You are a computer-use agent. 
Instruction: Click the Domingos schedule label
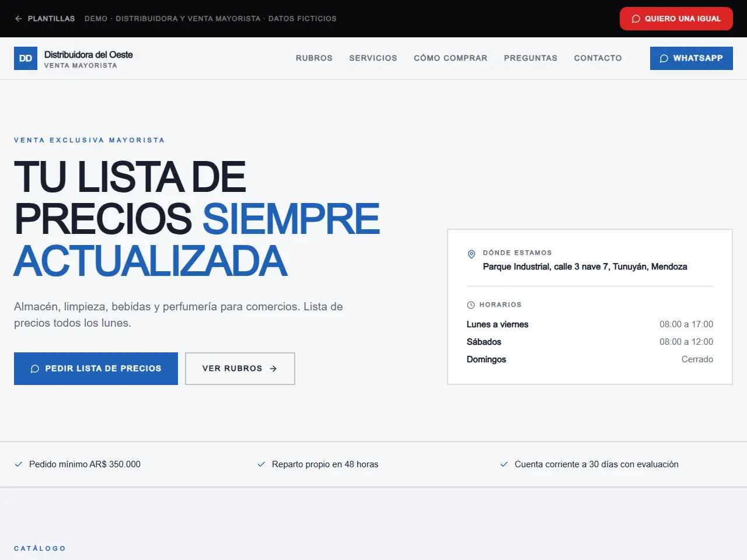tap(486, 359)
